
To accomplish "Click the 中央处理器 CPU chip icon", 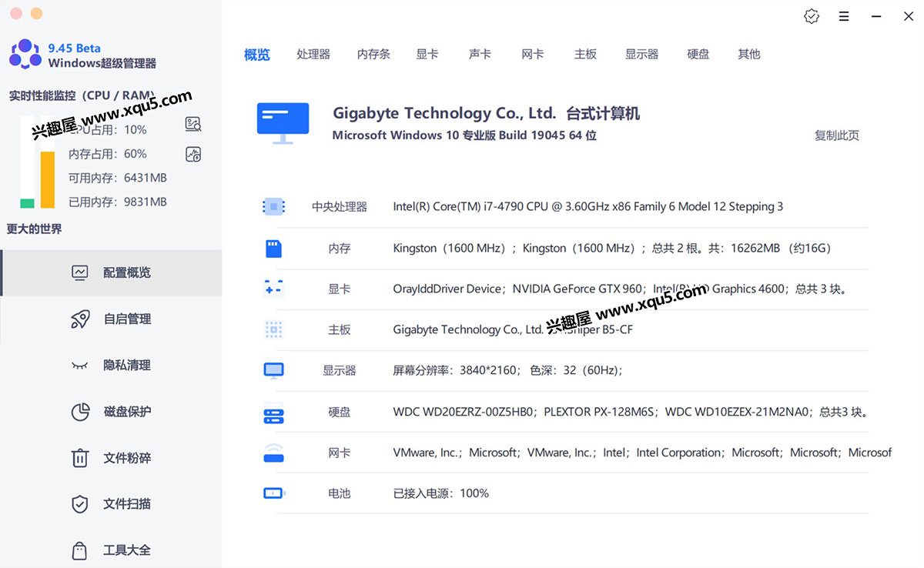I will (273, 206).
